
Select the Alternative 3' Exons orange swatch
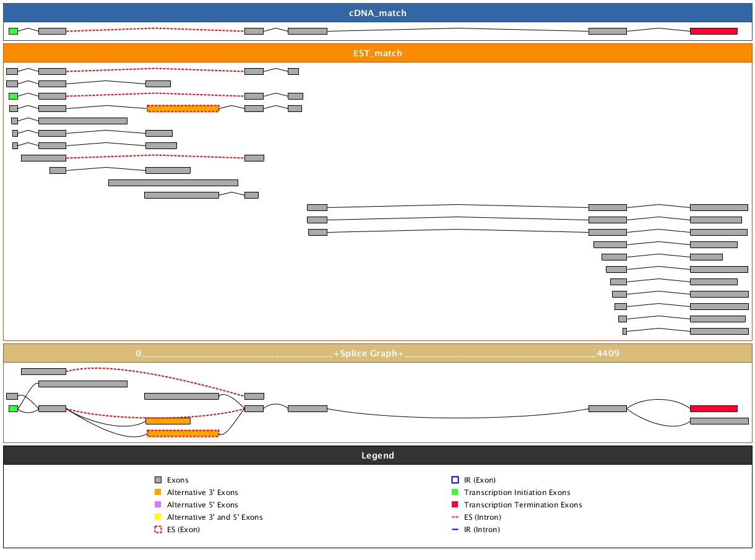(158, 493)
